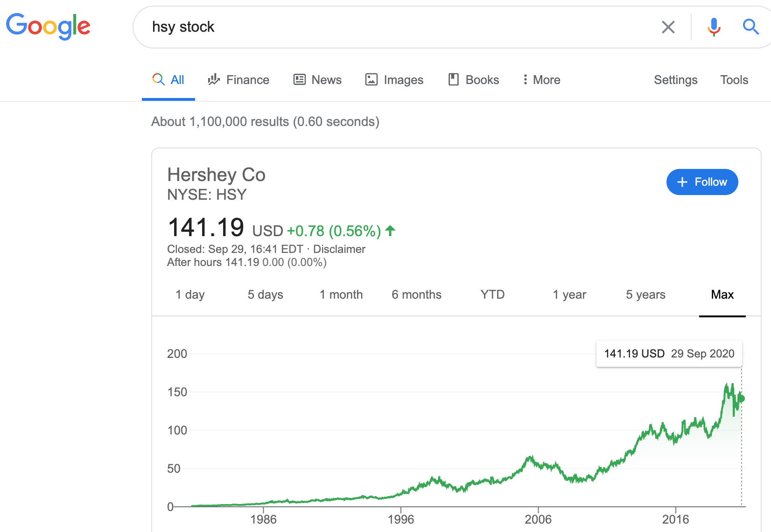Follow Hershey Co stock
The image size is (771, 532).
click(x=702, y=182)
